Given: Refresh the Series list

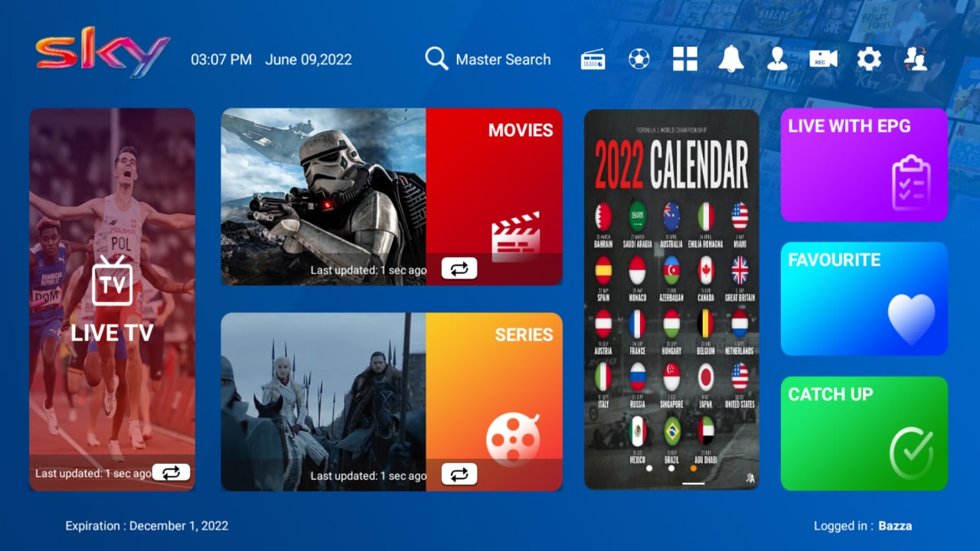Looking at the screenshot, I should [459, 474].
